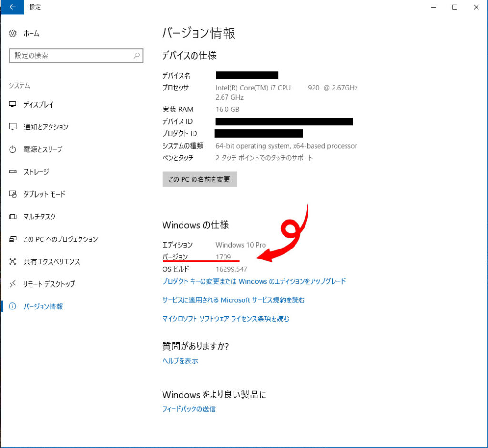Click the 質問がありますか? heading
This screenshot has width=488, height=448.
pos(195,346)
